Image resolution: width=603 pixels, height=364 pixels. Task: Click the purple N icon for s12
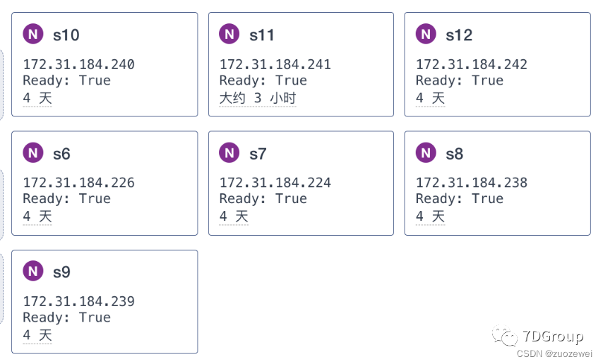click(426, 34)
